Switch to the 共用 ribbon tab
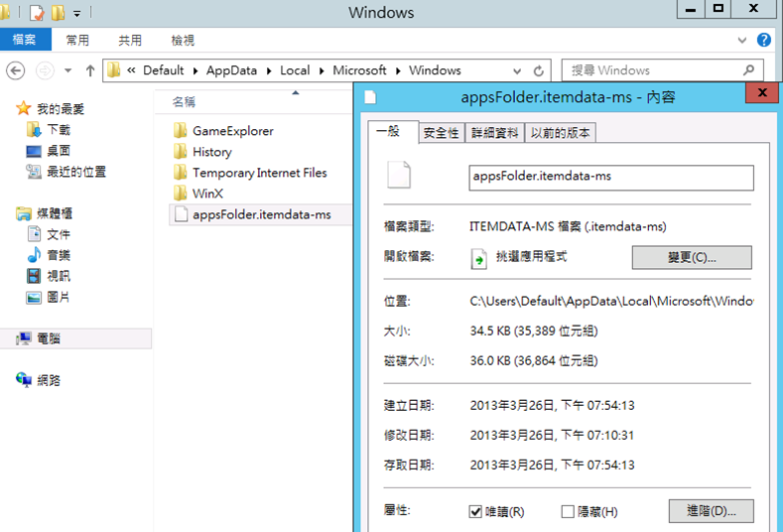This screenshot has height=532, width=783. tap(130, 40)
